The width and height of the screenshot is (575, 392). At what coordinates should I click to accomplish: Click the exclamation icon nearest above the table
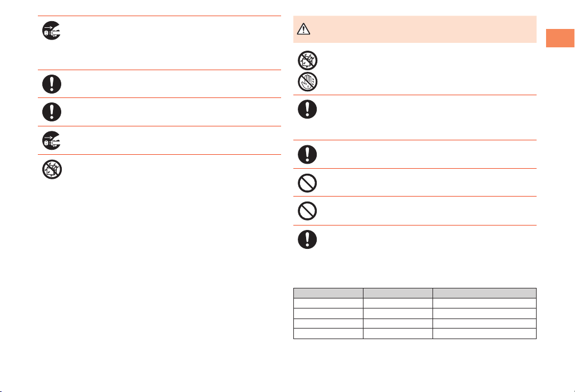307,239
